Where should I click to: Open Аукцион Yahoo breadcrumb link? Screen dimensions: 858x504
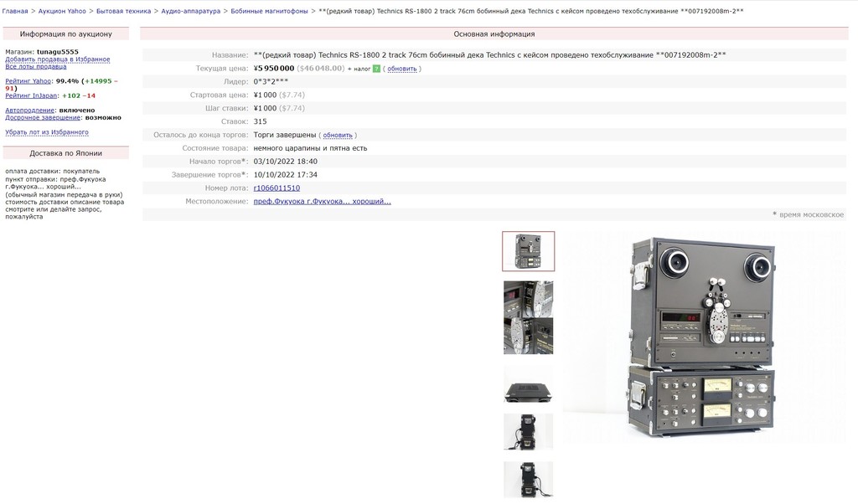click(x=61, y=11)
